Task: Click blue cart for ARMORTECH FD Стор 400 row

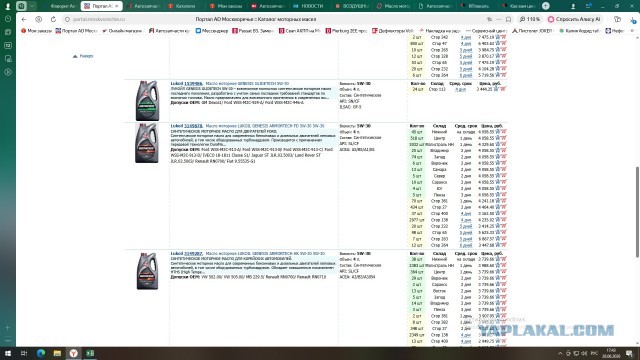Action: (497, 213)
